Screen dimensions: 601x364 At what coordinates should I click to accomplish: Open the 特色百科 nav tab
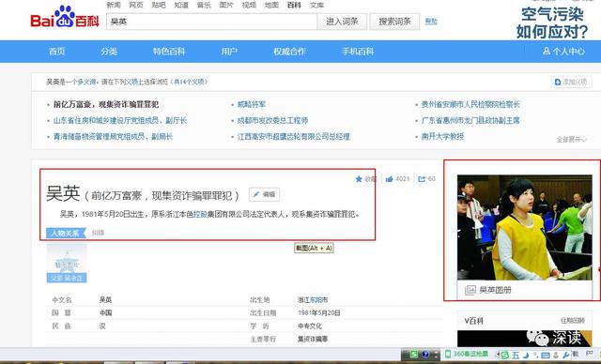coord(169,52)
